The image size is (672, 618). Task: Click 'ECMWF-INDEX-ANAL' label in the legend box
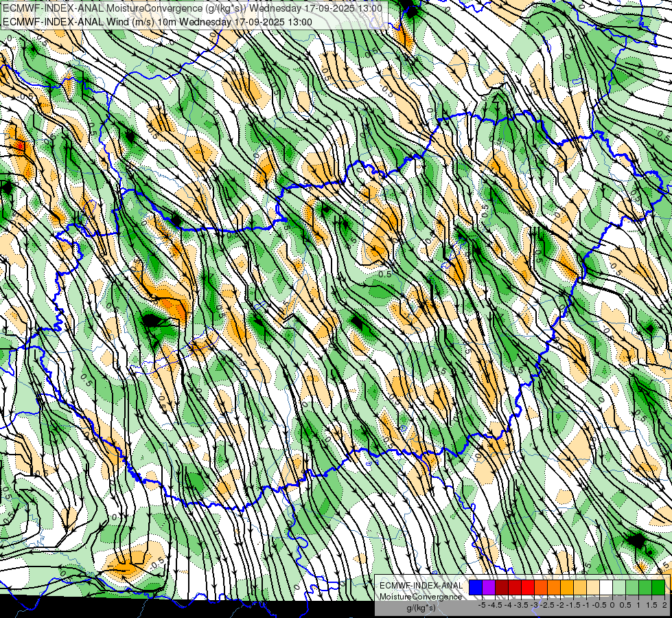point(421,586)
